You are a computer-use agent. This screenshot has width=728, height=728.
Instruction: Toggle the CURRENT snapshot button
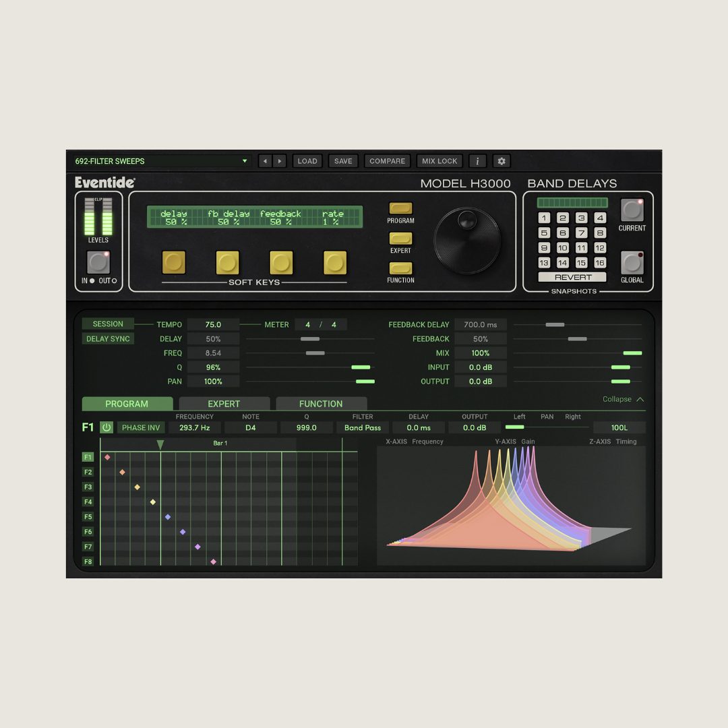pyautogui.click(x=632, y=210)
